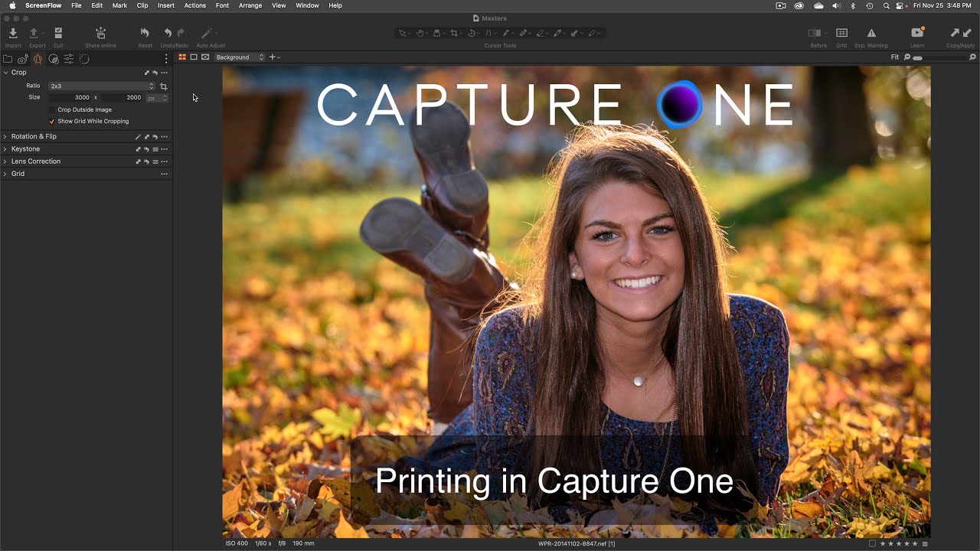
Task: Click the crop width field showing 3000
Action: tap(70, 98)
